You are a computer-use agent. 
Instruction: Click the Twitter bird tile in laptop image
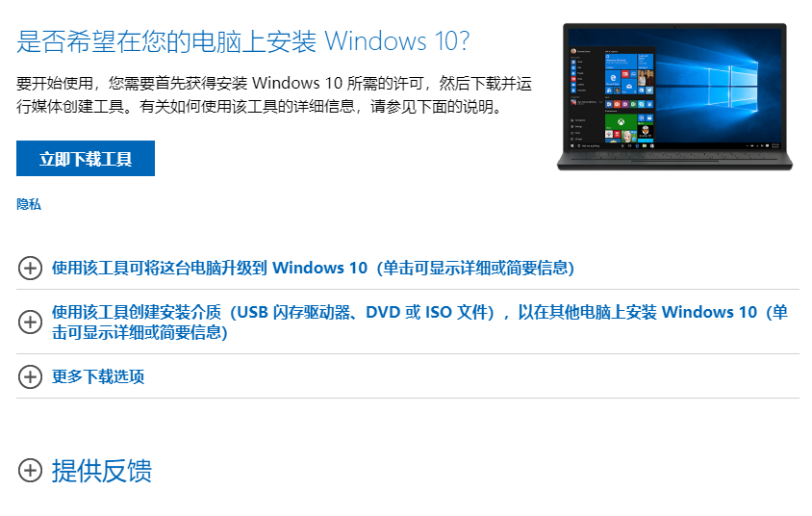tap(648, 90)
